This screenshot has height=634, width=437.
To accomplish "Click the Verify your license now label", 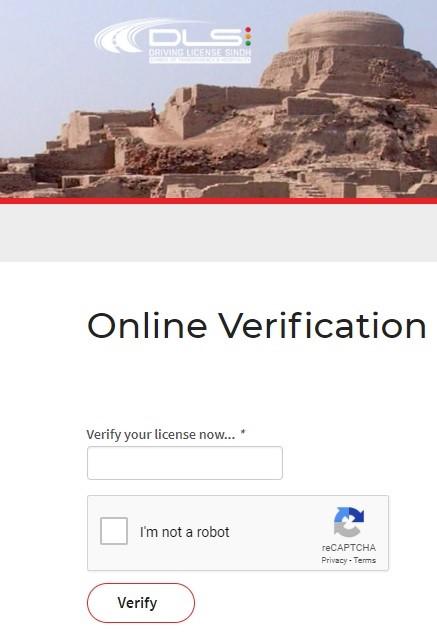I will 160,435.
